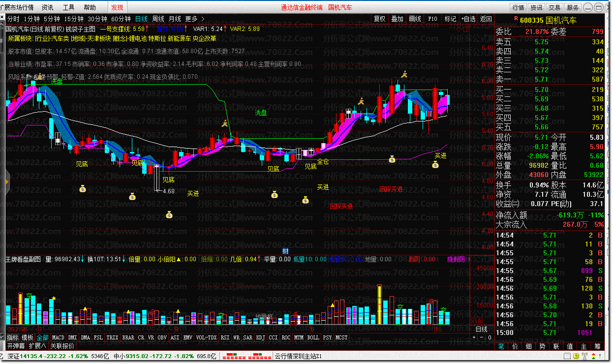Open F10 company information
Viewport: 613px width, 364px height.
(433, 19)
